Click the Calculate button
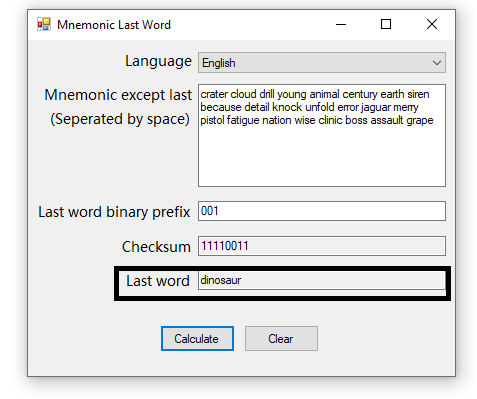This screenshot has height=399, width=477. [197, 339]
